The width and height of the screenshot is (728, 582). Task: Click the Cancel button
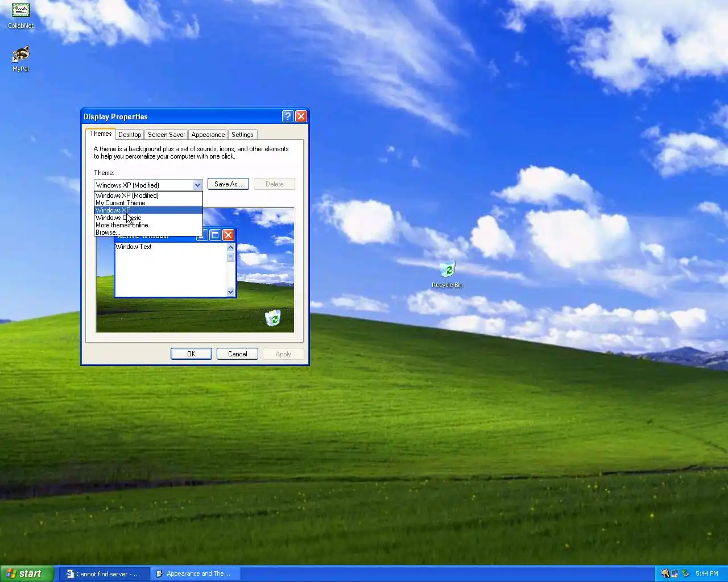click(x=237, y=354)
